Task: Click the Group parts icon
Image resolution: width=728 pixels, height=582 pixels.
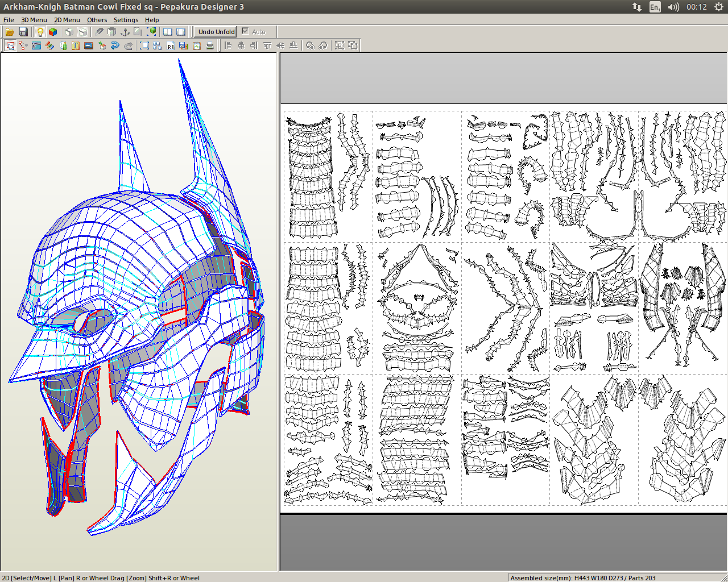Action: point(340,45)
